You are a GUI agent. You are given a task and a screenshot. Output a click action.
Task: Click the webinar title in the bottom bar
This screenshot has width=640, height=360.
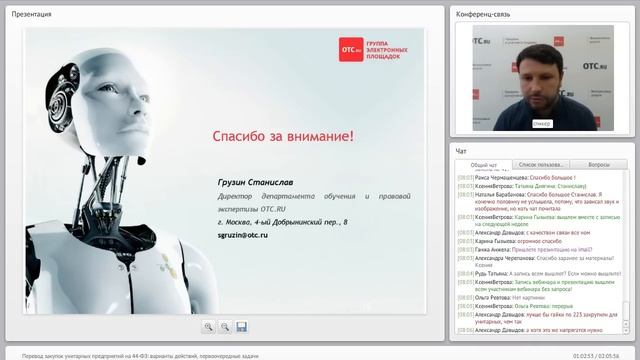pyautogui.click(x=140, y=356)
